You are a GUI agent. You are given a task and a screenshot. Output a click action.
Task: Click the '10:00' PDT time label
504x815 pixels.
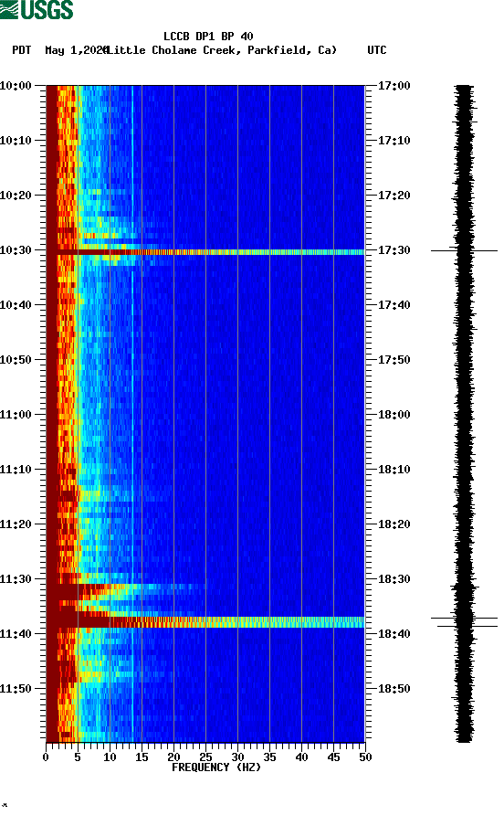(x=16, y=85)
